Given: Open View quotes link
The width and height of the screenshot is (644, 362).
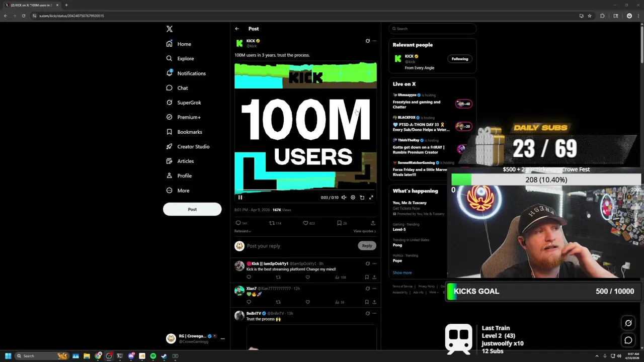Looking at the screenshot, I should [364, 231].
